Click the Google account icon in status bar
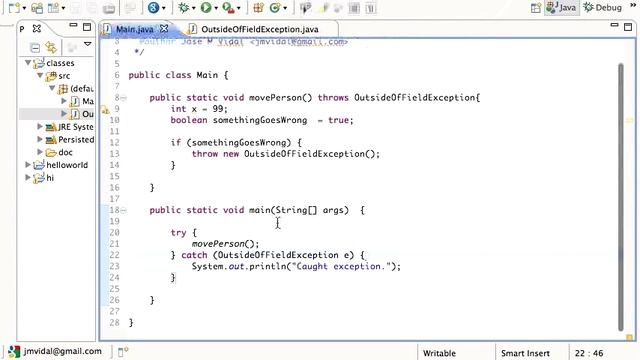This screenshot has width=640, height=360. [14, 351]
